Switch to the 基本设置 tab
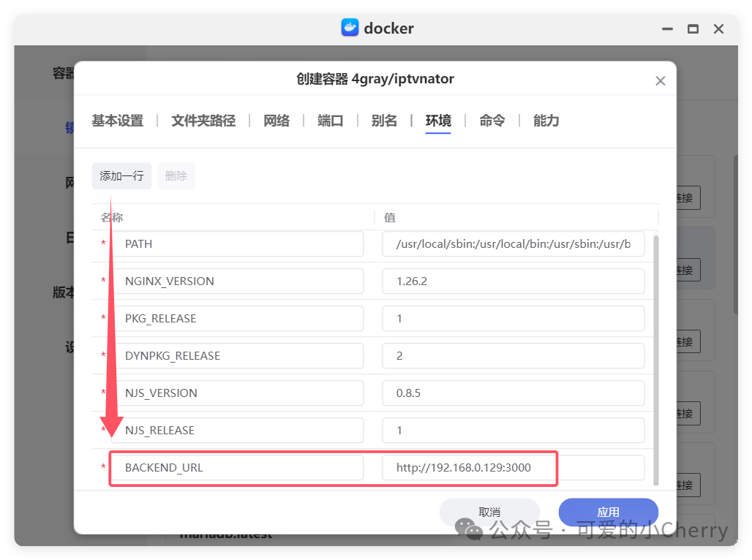Image resolution: width=752 pixels, height=560 pixels. (x=118, y=121)
